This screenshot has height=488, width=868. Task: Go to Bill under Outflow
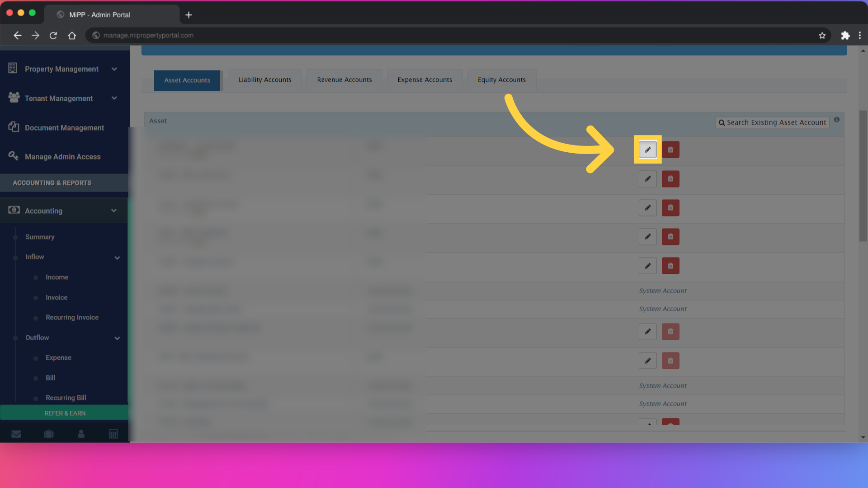(50, 378)
